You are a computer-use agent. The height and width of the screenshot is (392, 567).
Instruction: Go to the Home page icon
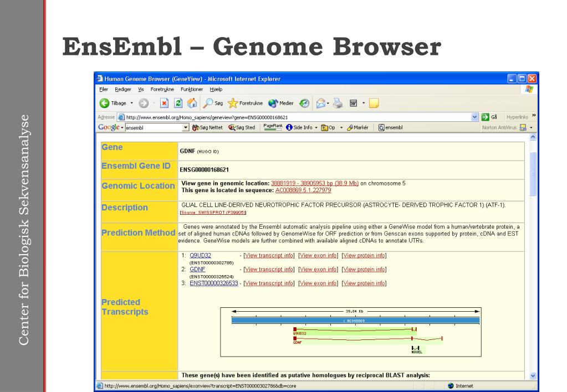192,104
